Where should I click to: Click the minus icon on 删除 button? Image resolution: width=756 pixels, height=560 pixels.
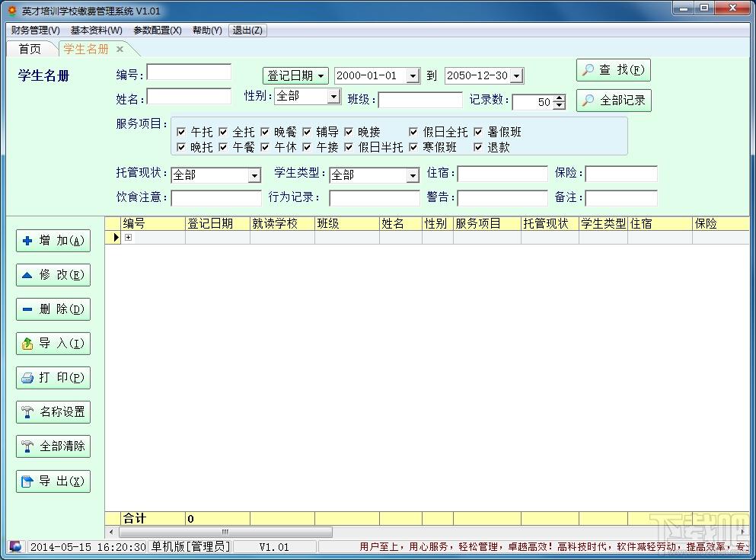tap(28, 309)
